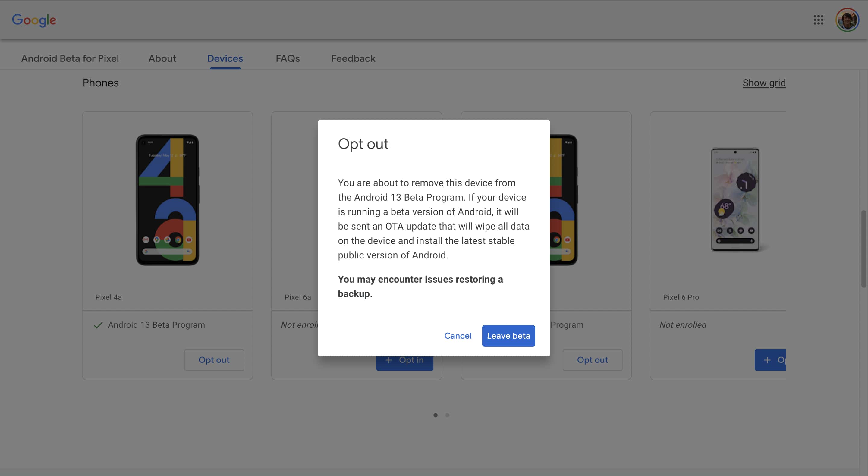This screenshot has height=476, width=868.
Task: Click Android Beta for Pixel heading
Action: click(x=70, y=59)
